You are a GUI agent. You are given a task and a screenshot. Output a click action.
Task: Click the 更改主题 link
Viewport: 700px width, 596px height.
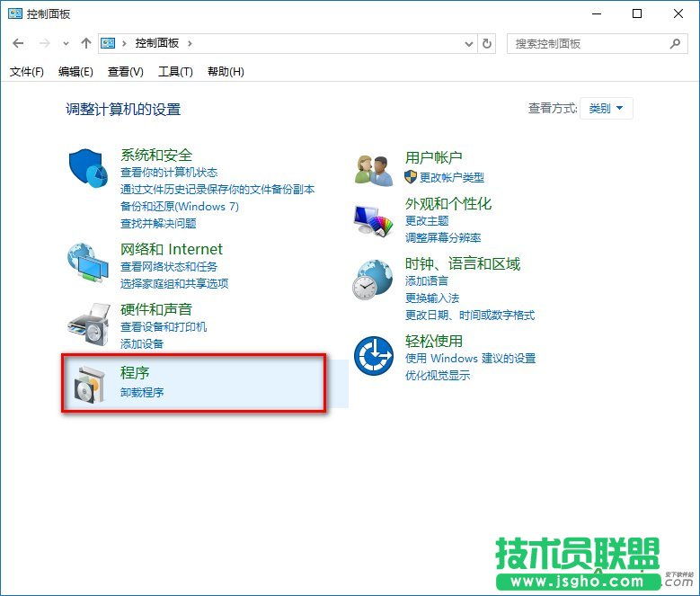(x=427, y=220)
